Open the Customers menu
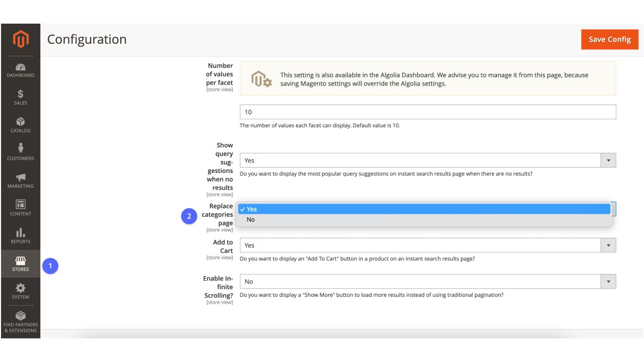The height and width of the screenshot is (362, 644). tap(21, 153)
